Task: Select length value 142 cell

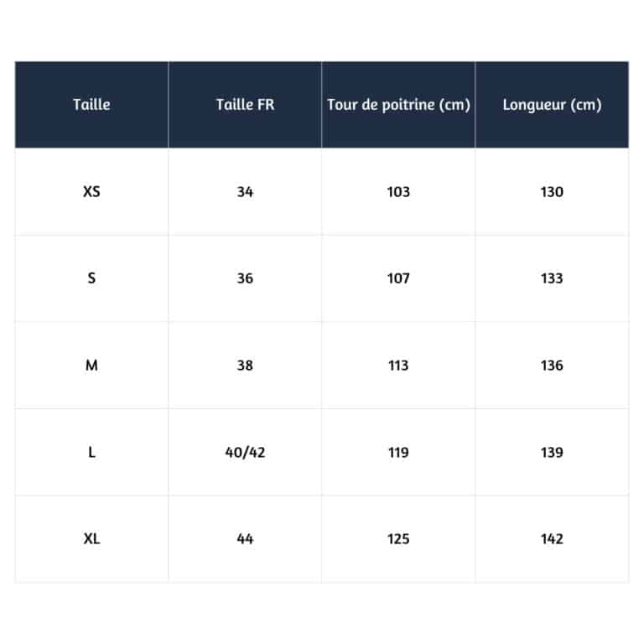Action: 552,539
